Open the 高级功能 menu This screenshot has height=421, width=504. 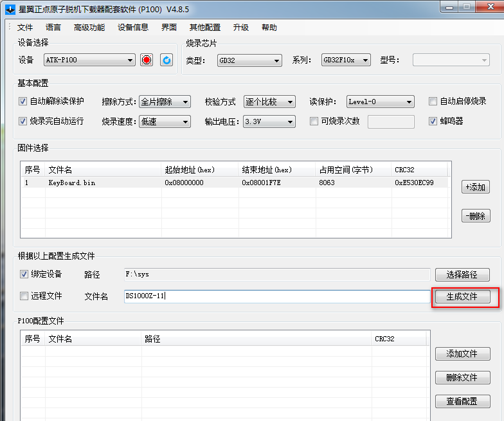[x=89, y=28]
